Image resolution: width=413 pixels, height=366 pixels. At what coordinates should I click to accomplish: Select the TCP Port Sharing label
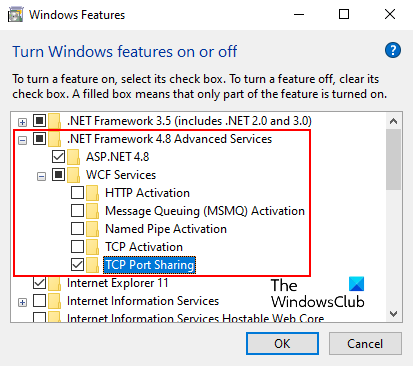(150, 265)
